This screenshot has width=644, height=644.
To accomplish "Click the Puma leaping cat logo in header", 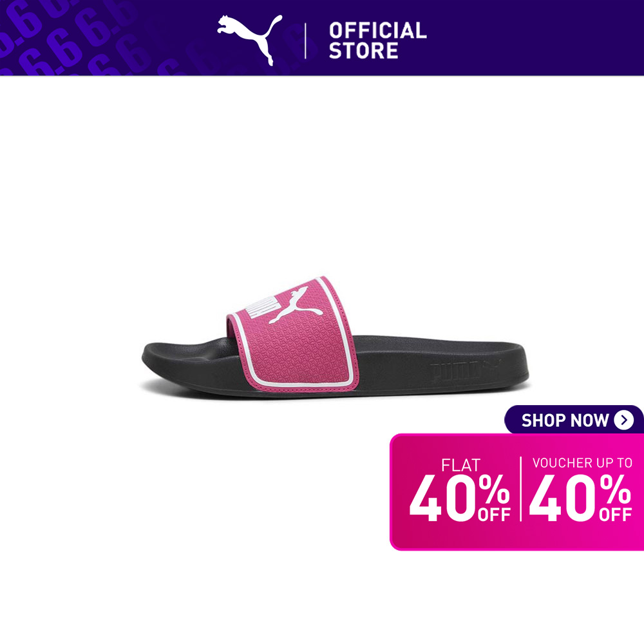I will tap(249, 40).
